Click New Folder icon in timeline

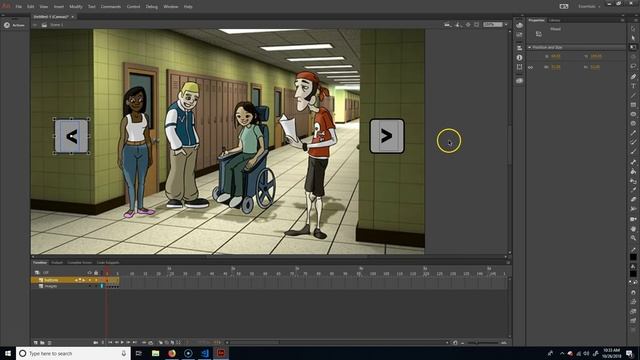pyautogui.click(x=42, y=343)
